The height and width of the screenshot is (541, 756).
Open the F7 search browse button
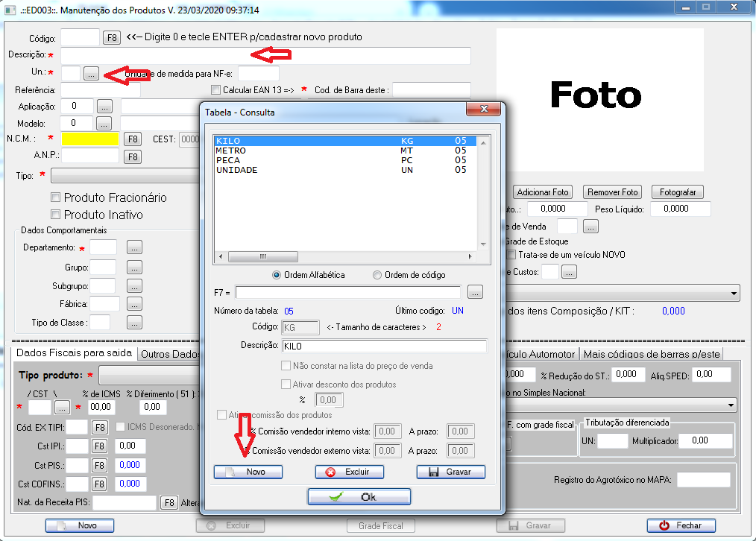pos(476,291)
